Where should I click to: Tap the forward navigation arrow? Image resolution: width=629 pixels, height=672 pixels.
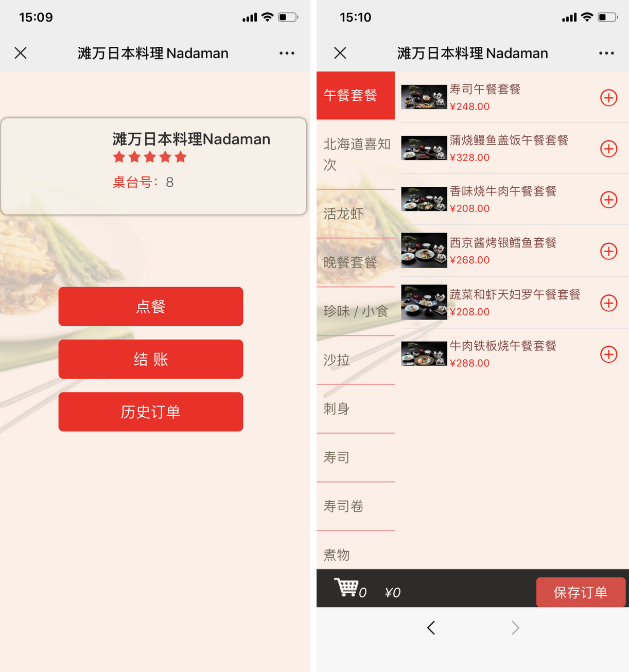click(x=515, y=628)
